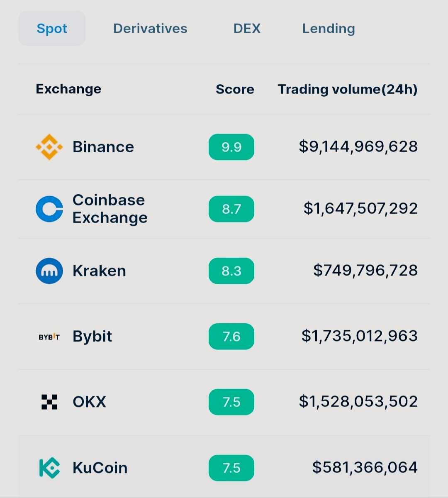
Task: Click the 8.7 score badge for Coinbase
Action: [x=231, y=209]
